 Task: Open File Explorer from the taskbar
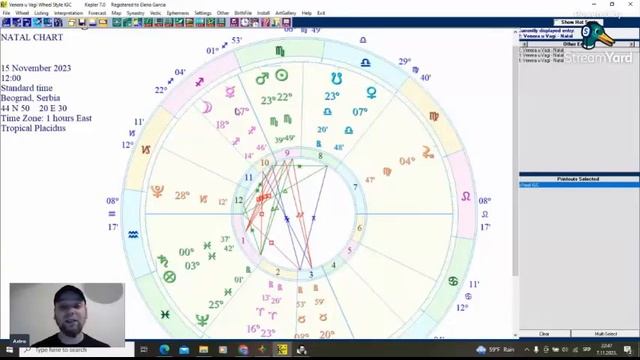(x=204, y=350)
